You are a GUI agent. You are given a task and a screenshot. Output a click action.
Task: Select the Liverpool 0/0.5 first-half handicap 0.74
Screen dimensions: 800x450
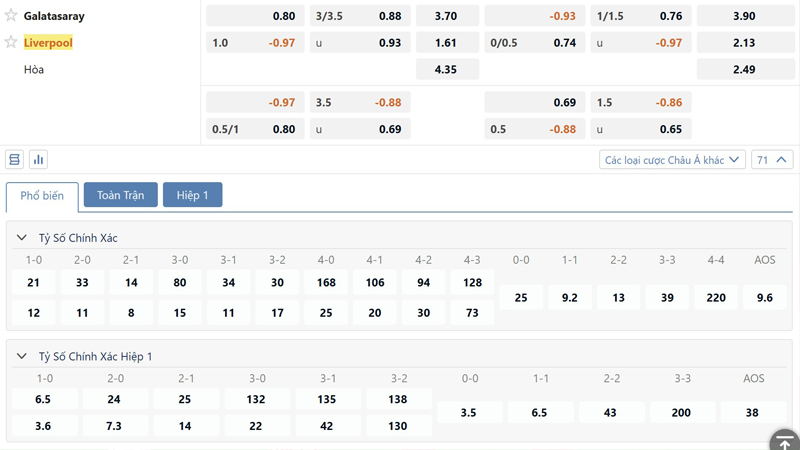pos(535,42)
